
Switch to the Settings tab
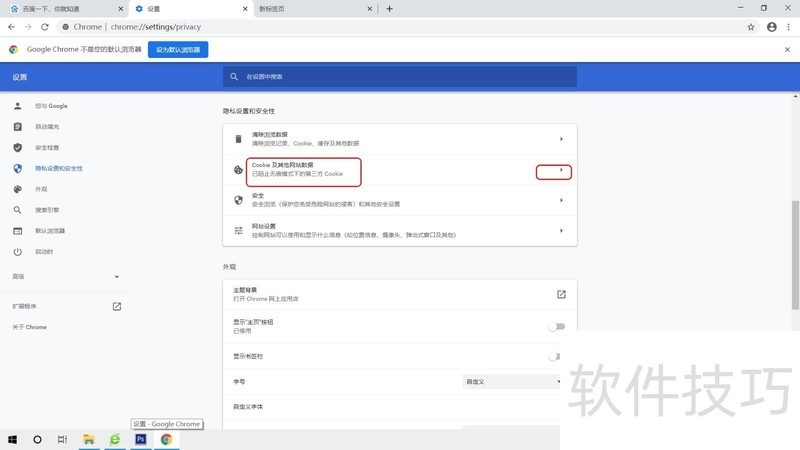pos(190,9)
